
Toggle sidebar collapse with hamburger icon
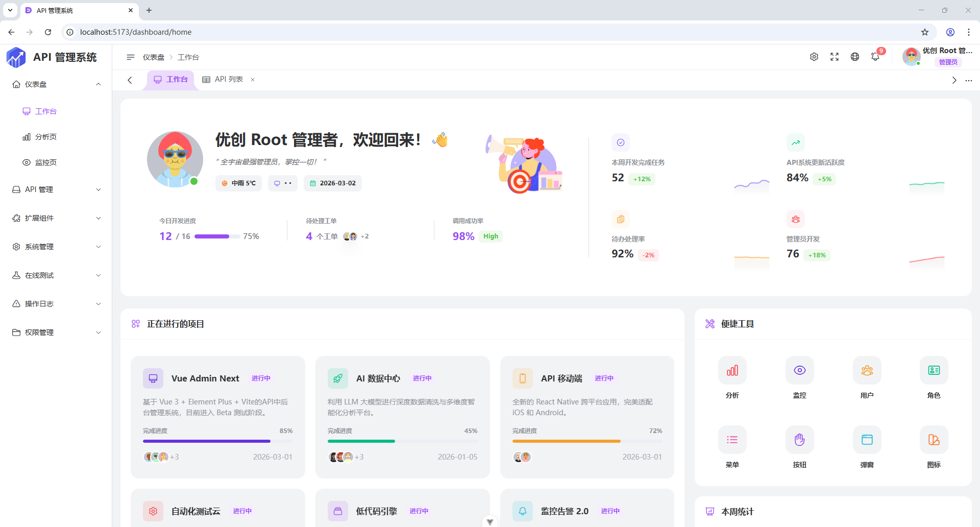click(x=130, y=57)
